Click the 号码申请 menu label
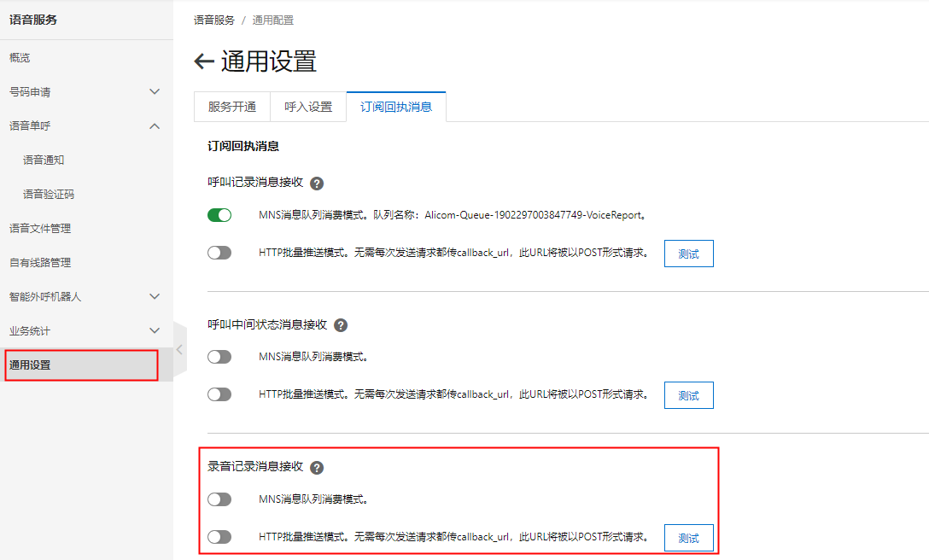The height and width of the screenshot is (560, 929). point(30,92)
